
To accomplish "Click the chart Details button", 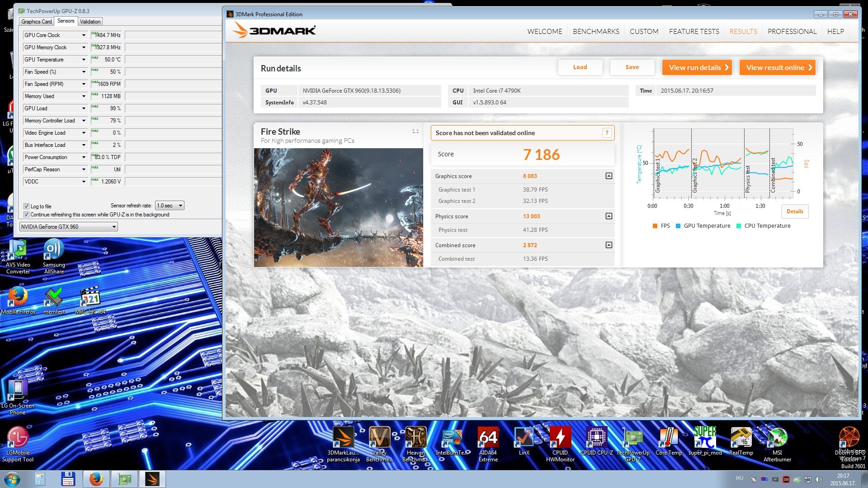I will [x=795, y=211].
